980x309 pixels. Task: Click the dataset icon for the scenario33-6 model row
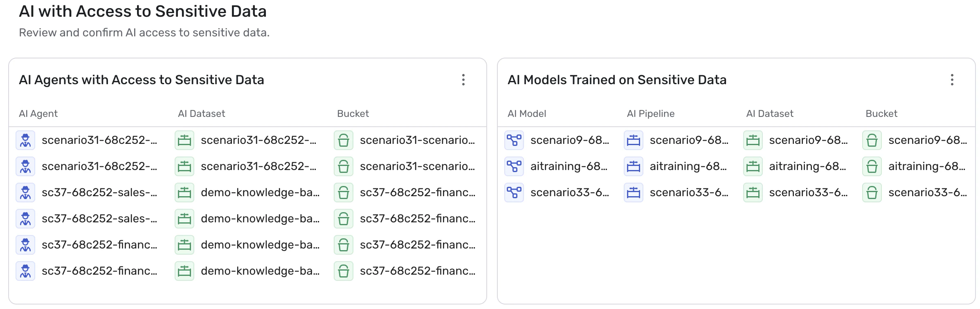[753, 193]
